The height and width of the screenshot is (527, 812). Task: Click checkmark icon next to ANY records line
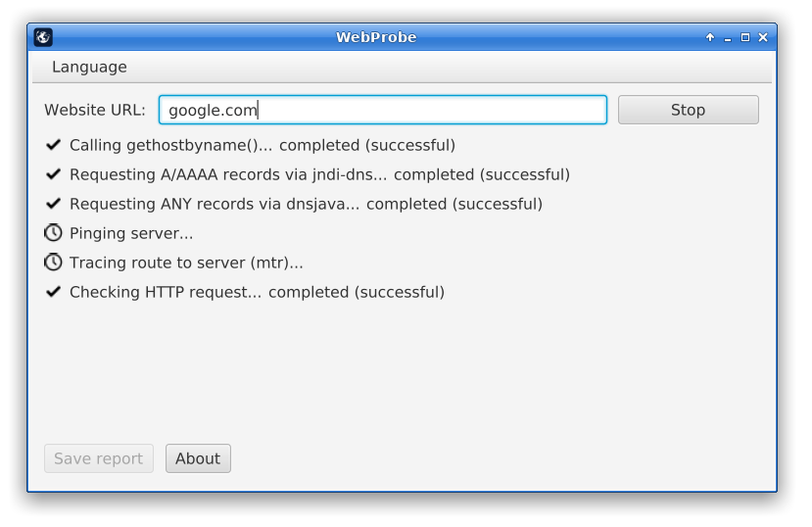53,204
